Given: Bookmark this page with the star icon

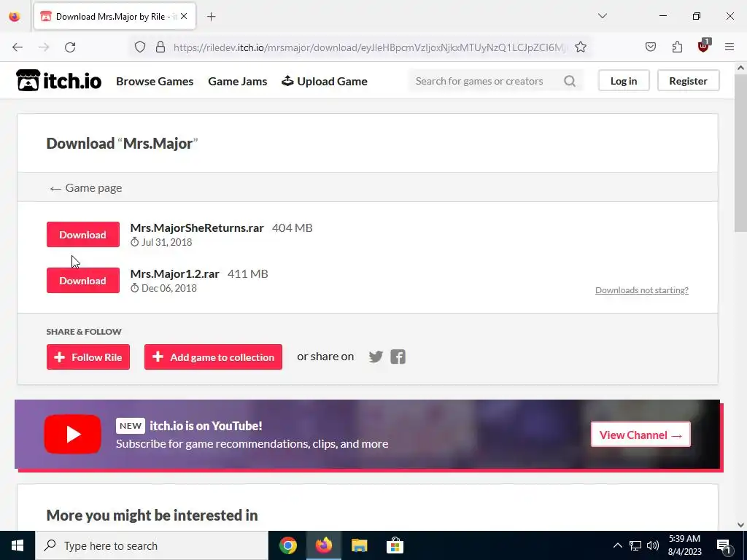Looking at the screenshot, I should tap(580, 47).
